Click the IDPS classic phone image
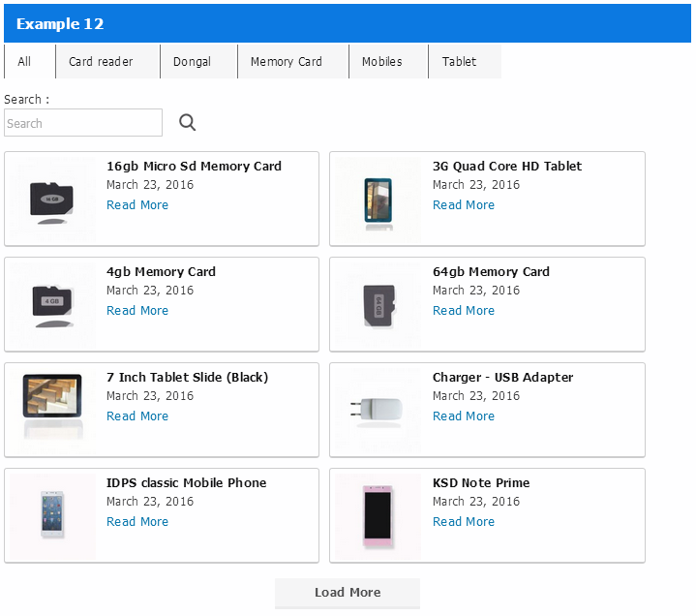The image size is (696, 616). (52, 515)
